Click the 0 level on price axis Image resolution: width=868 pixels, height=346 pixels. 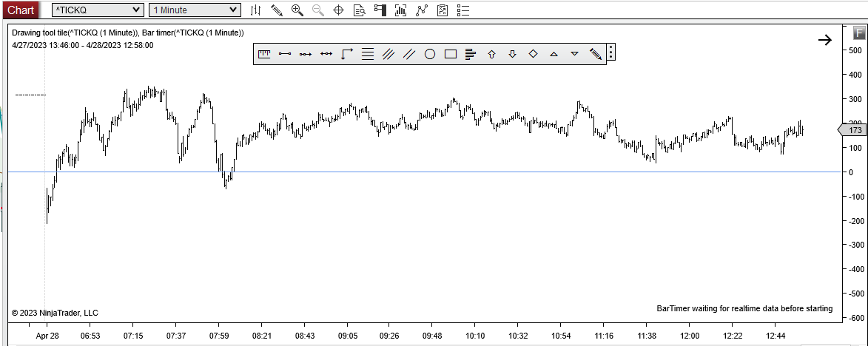click(x=852, y=172)
